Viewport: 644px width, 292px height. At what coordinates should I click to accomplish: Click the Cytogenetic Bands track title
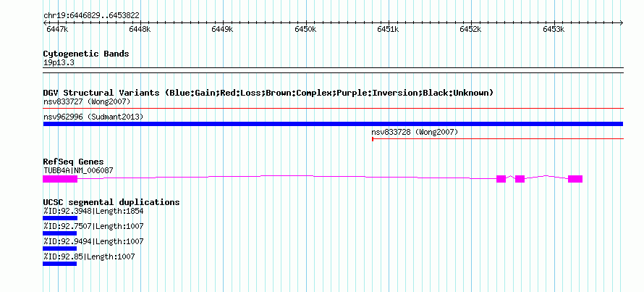86,54
